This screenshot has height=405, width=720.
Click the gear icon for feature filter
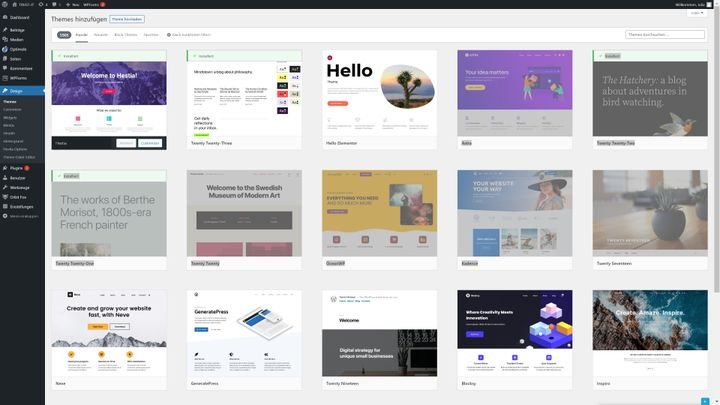click(x=169, y=34)
